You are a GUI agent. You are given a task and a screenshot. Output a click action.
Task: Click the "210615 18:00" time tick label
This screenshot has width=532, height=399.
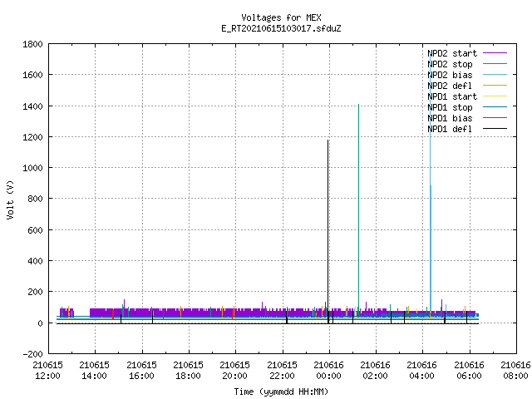pos(189,371)
